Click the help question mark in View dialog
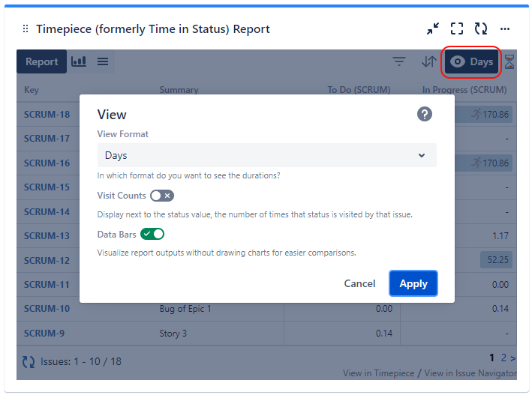 click(x=425, y=114)
